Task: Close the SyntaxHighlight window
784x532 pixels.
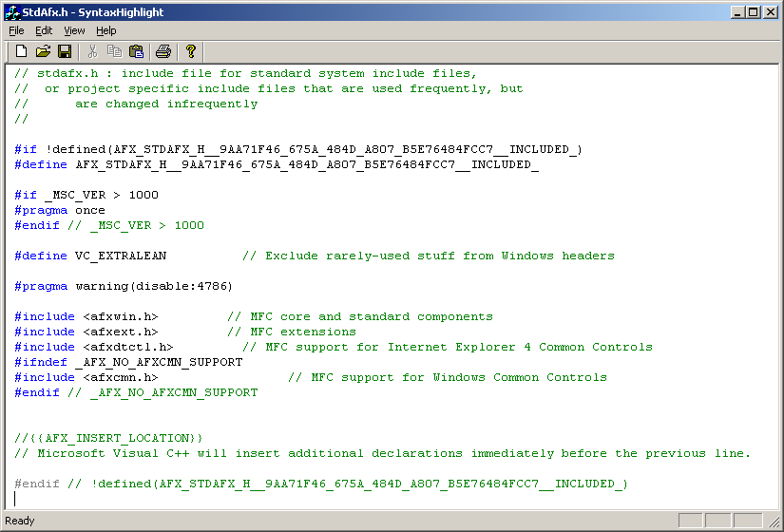Action: (x=771, y=11)
